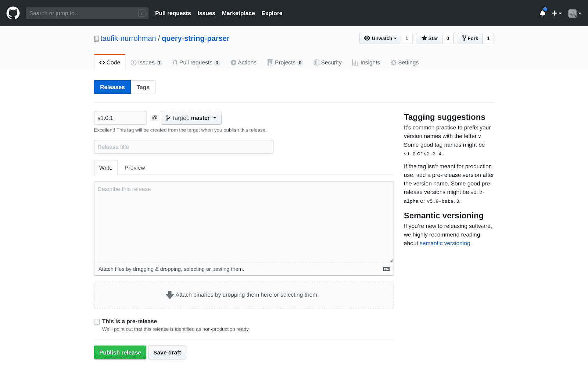Image resolution: width=588 pixels, height=368 pixels.
Task: Click Attach files by dragging bar
Action: coord(244,269)
